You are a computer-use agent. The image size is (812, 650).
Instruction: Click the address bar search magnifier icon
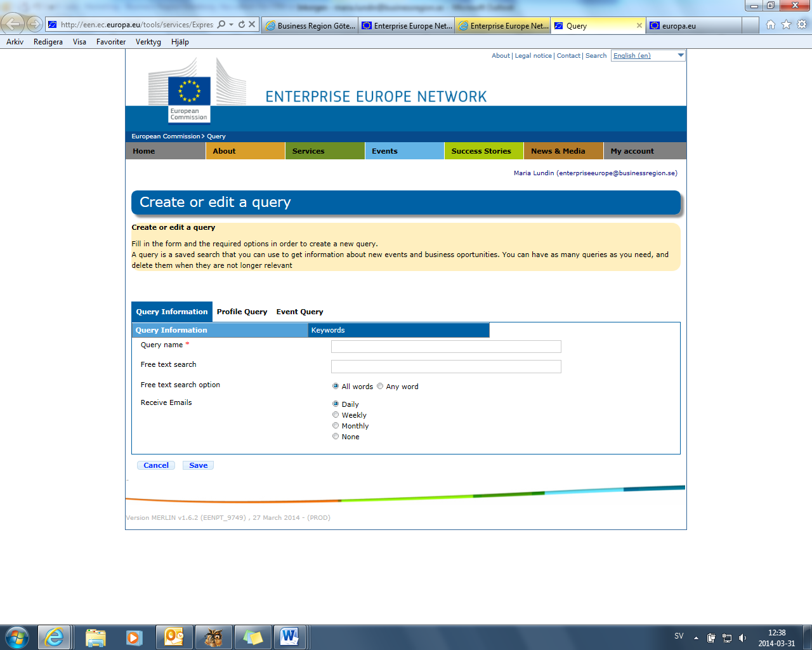[221, 25]
